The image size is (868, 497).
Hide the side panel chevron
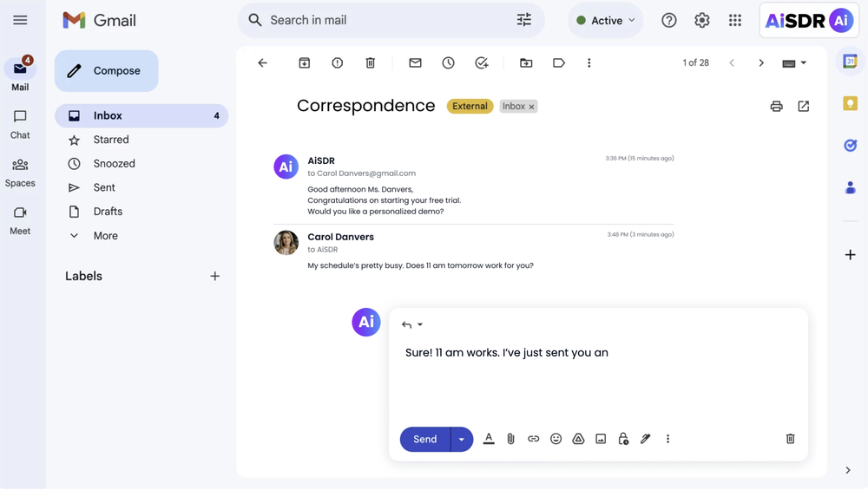(847, 470)
